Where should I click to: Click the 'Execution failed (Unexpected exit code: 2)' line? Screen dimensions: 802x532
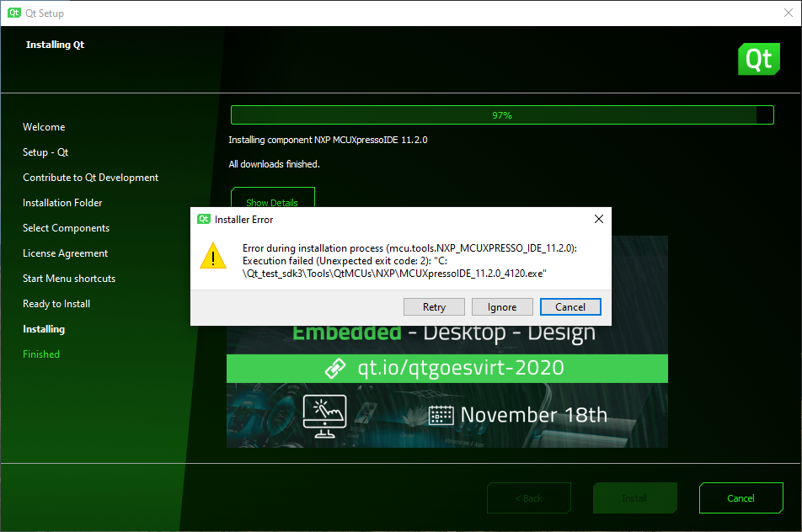point(345,261)
